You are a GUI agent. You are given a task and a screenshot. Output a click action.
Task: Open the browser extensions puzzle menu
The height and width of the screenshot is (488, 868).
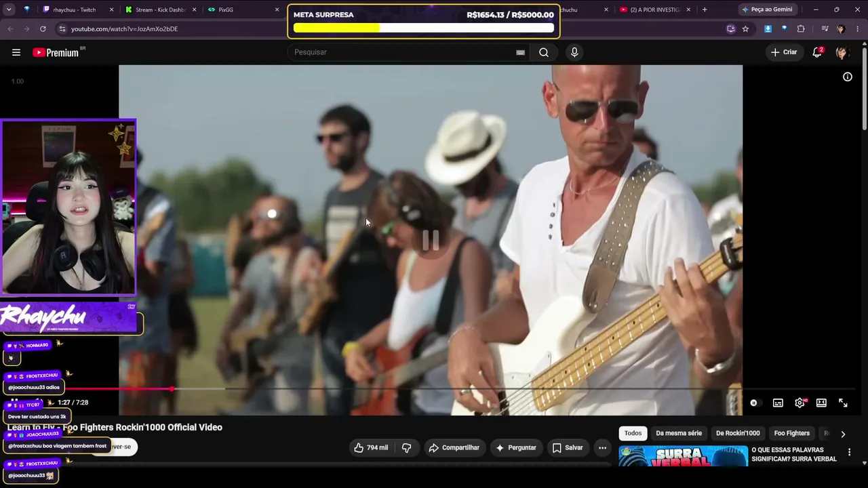(801, 29)
